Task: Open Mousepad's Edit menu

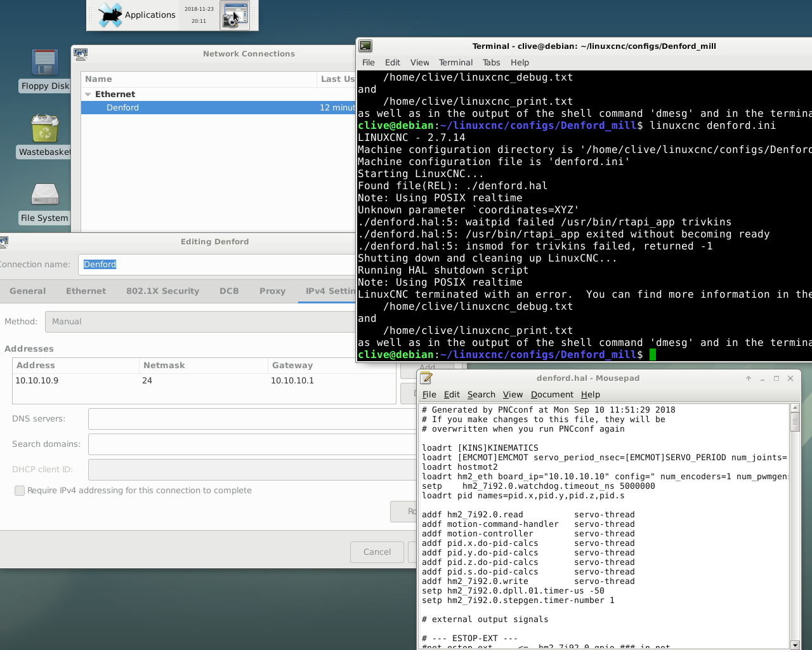Action: [452, 394]
